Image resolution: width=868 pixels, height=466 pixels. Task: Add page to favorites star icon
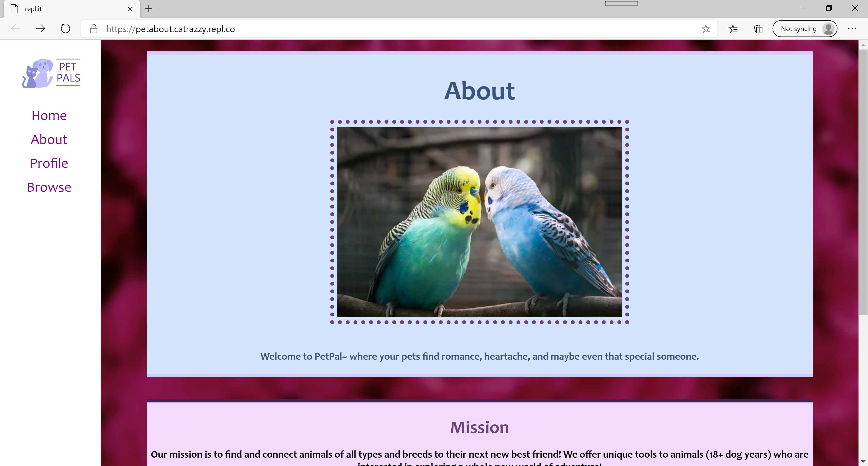pyautogui.click(x=705, y=29)
